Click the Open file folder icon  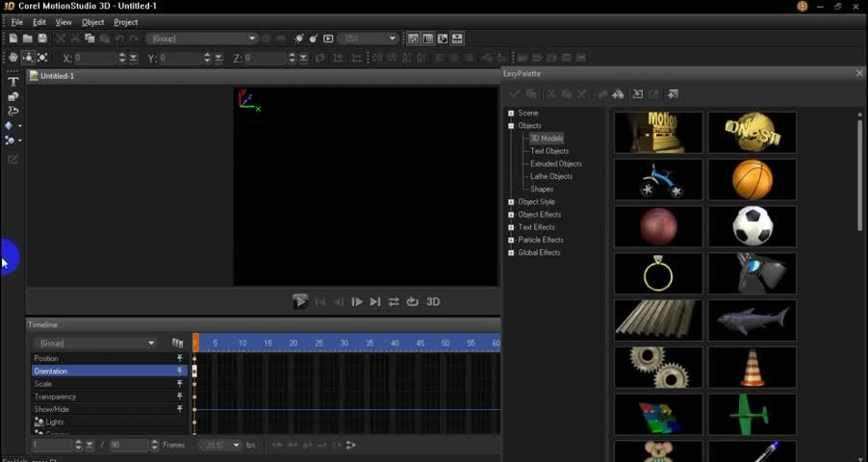(x=28, y=38)
